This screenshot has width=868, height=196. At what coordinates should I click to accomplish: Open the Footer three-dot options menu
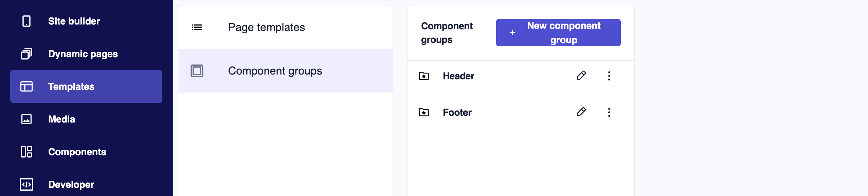point(609,112)
